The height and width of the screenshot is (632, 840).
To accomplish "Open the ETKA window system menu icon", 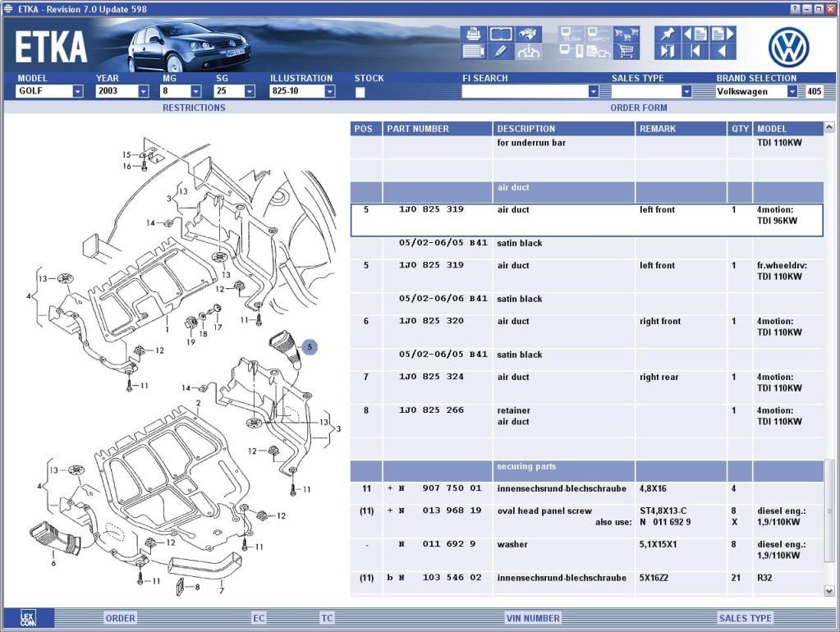I will [8, 8].
